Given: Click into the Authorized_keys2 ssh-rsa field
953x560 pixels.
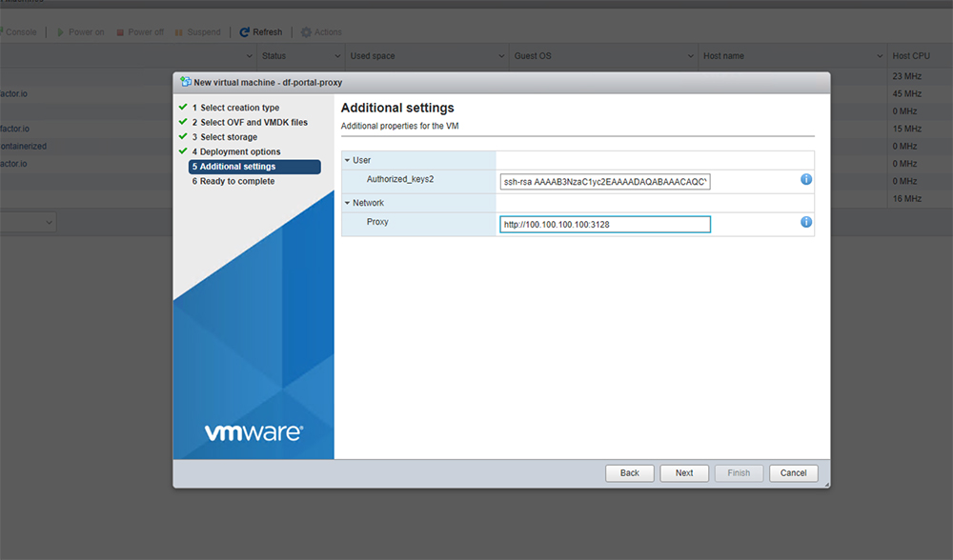Looking at the screenshot, I should coord(605,182).
